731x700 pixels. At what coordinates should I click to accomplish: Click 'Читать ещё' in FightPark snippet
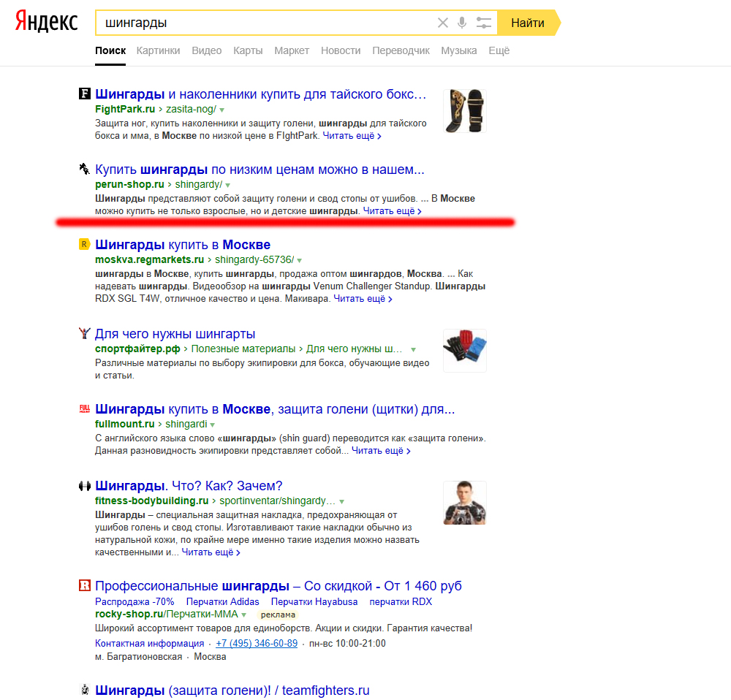[352, 136]
